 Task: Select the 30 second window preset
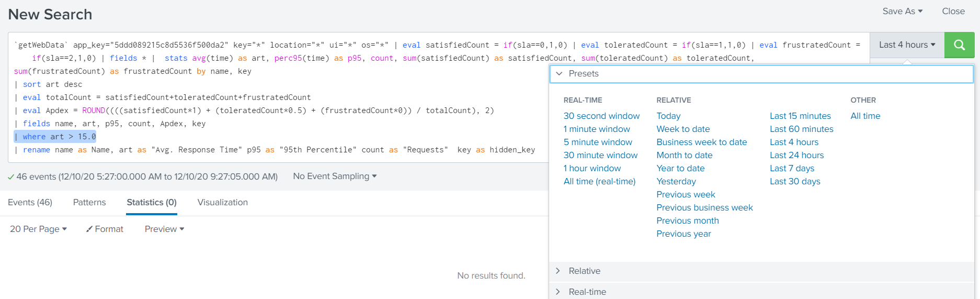coord(601,116)
